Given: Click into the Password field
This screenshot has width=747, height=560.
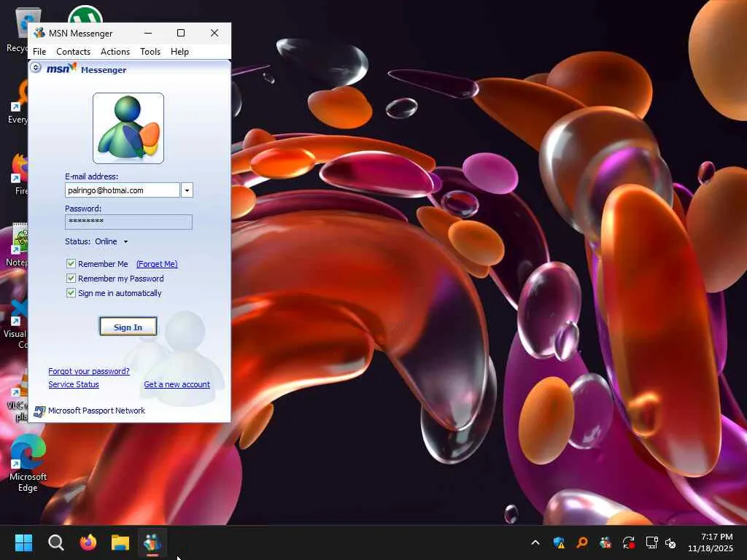Looking at the screenshot, I should [x=128, y=222].
